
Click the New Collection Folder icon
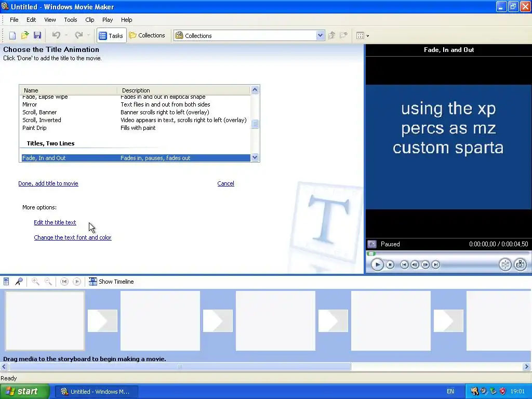coord(344,35)
